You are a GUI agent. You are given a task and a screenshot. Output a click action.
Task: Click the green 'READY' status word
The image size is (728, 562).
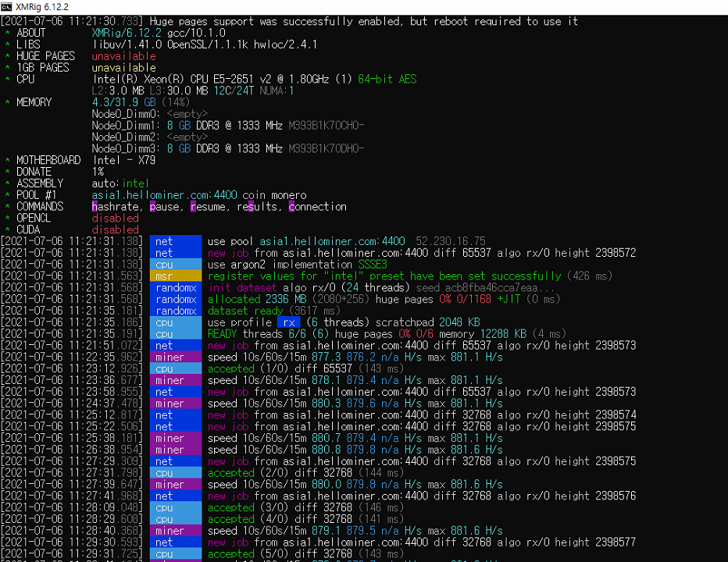222,335
